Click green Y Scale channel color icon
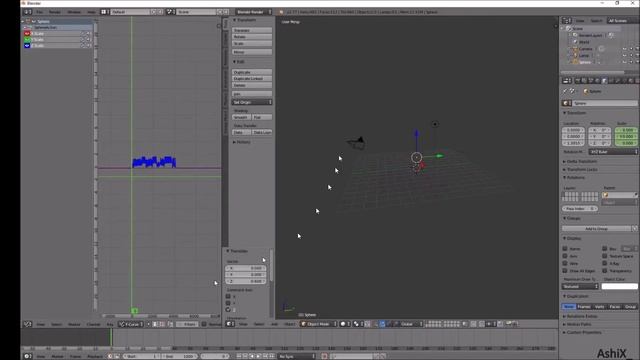The width and height of the screenshot is (640, 360). point(27,40)
